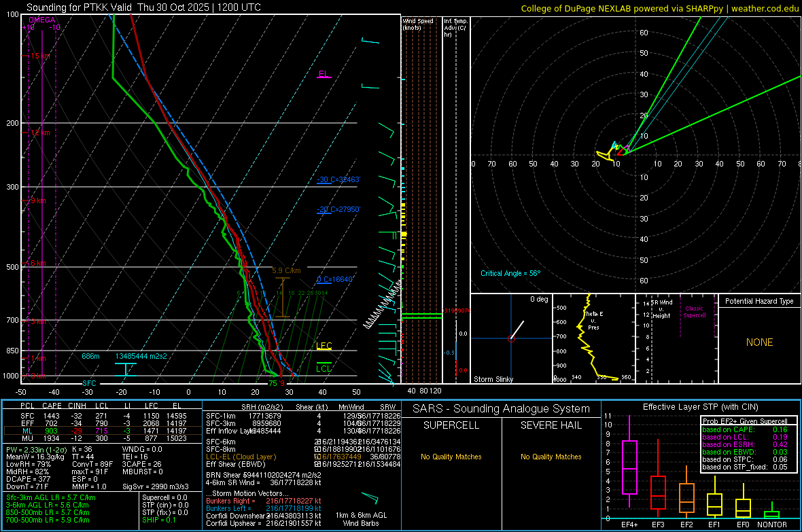Click the "Supercell = 0.0" value
Screen dimensions: 802x532
(x=164, y=497)
